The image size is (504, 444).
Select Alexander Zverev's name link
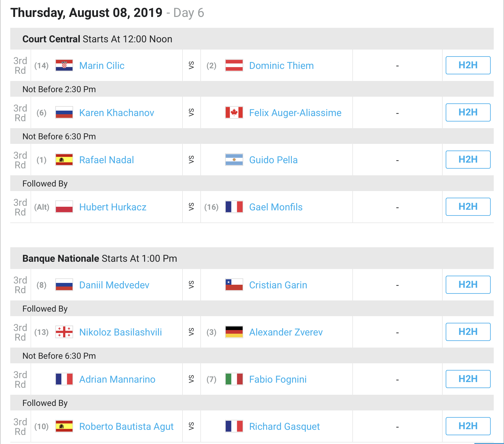tap(286, 332)
